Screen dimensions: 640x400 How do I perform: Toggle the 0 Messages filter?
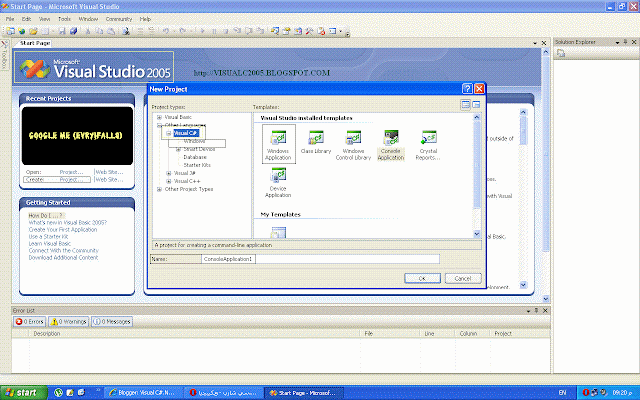112,322
